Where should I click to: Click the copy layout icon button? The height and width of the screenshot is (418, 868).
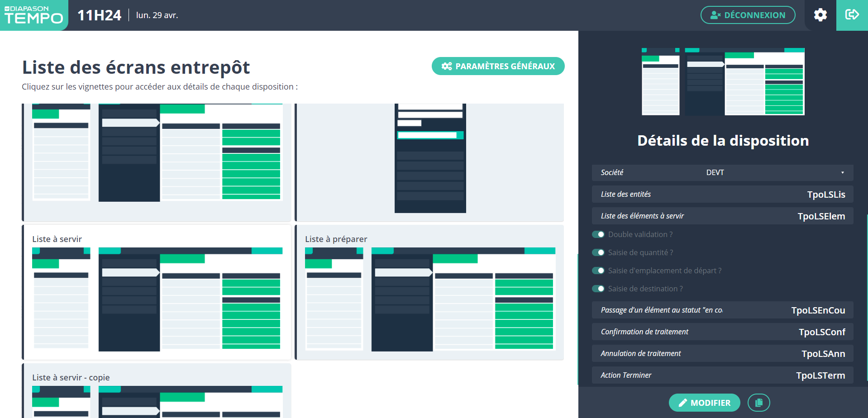[x=758, y=403]
